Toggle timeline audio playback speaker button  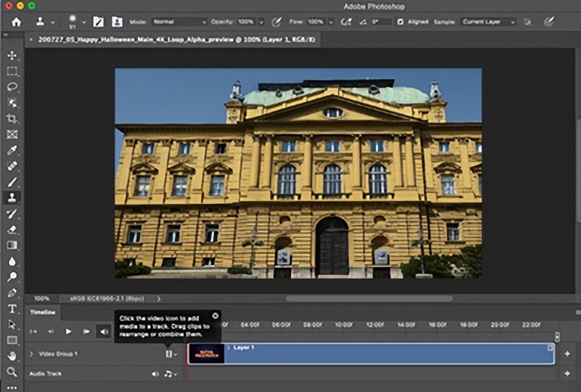103,331
